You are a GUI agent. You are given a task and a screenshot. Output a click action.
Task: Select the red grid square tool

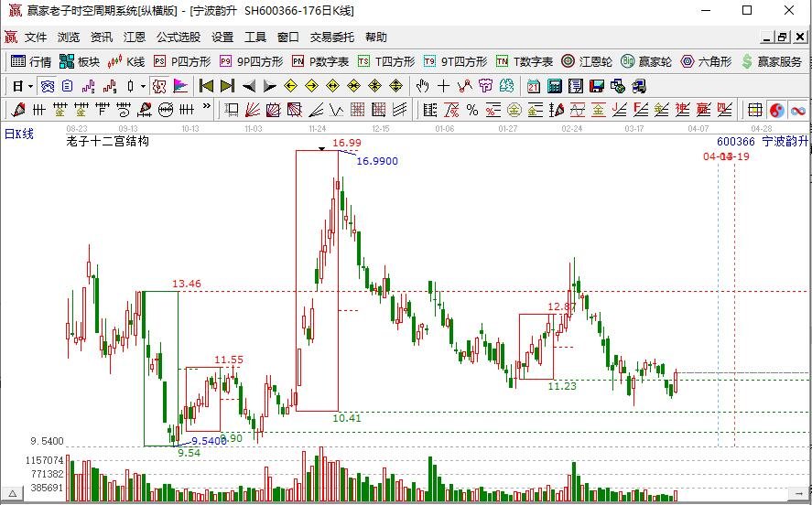coord(358,110)
